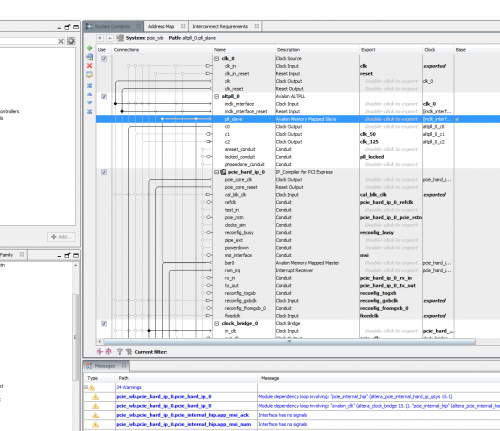500x431 pixels.
Task: Open the edit parameters icon in side toolbar
Action: [x=89, y=75]
